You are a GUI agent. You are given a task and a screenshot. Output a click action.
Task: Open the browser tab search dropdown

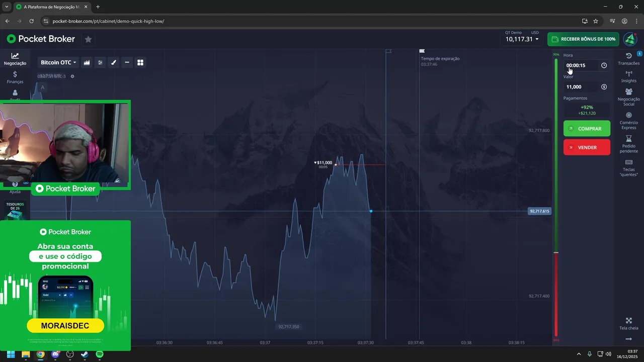pyautogui.click(x=7, y=7)
